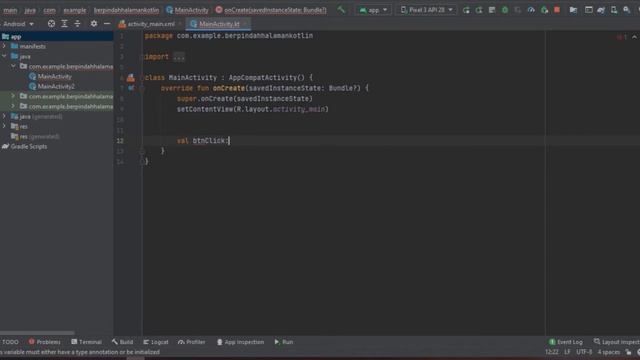The image size is (640, 360).
Task: Click the override gutter icon beside onCreate
Action: click(x=131, y=88)
